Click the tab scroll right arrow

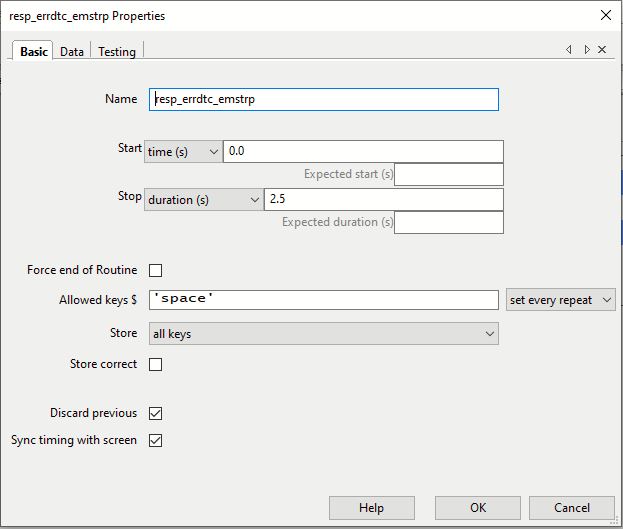(x=587, y=50)
